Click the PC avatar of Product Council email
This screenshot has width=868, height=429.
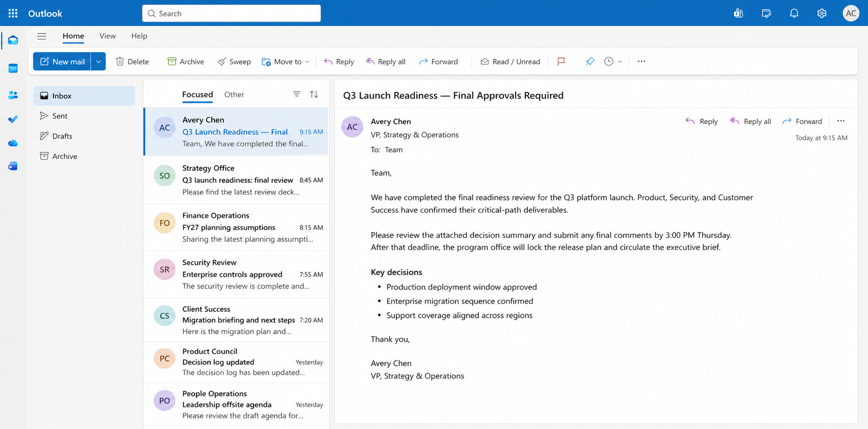(x=164, y=358)
